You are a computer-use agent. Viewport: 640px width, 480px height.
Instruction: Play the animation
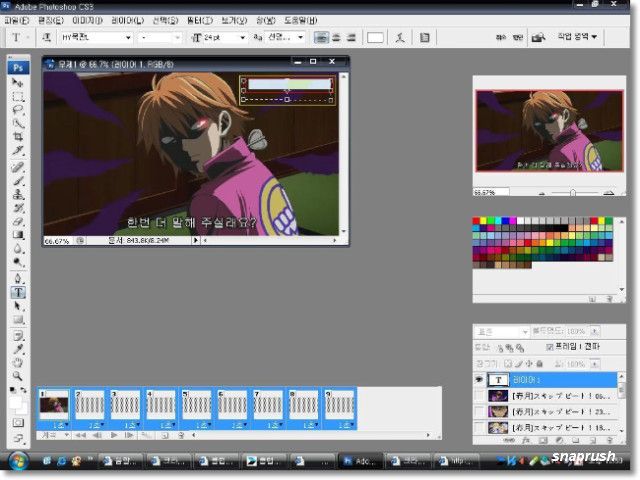coord(114,436)
